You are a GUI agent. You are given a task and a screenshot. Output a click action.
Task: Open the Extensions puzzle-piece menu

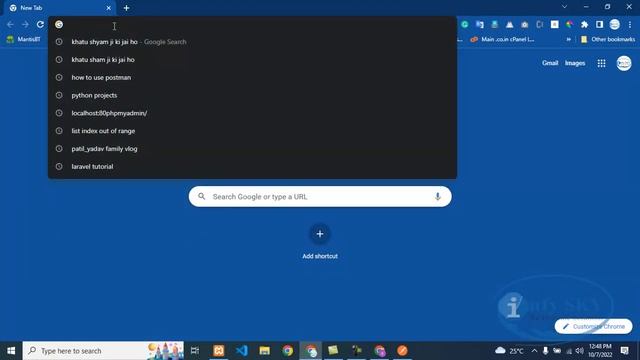tap(584, 24)
